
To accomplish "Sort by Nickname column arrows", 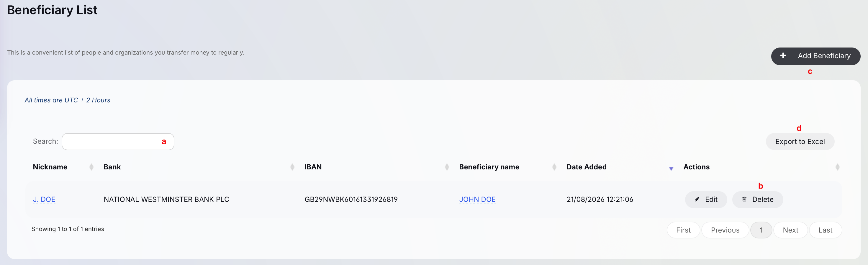I will click(x=91, y=167).
